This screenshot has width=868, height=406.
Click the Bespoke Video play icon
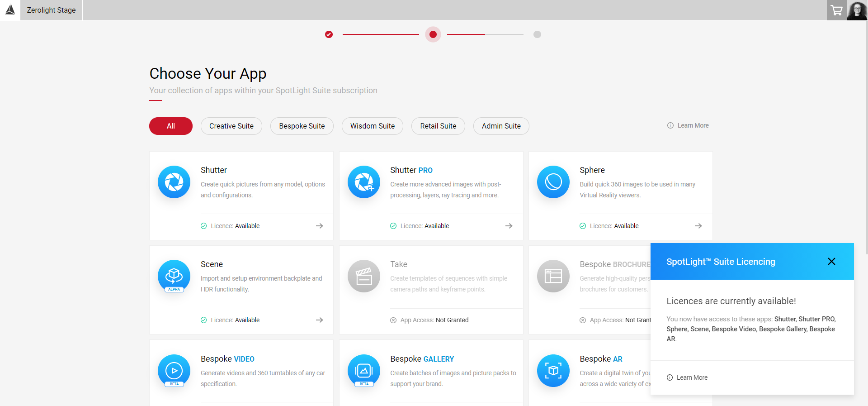click(174, 371)
